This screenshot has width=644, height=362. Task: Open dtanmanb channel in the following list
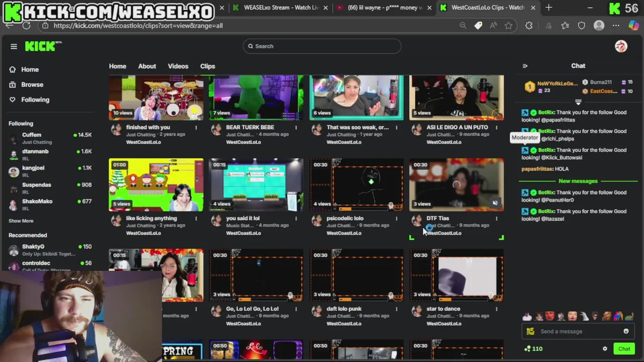click(x=50, y=155)
